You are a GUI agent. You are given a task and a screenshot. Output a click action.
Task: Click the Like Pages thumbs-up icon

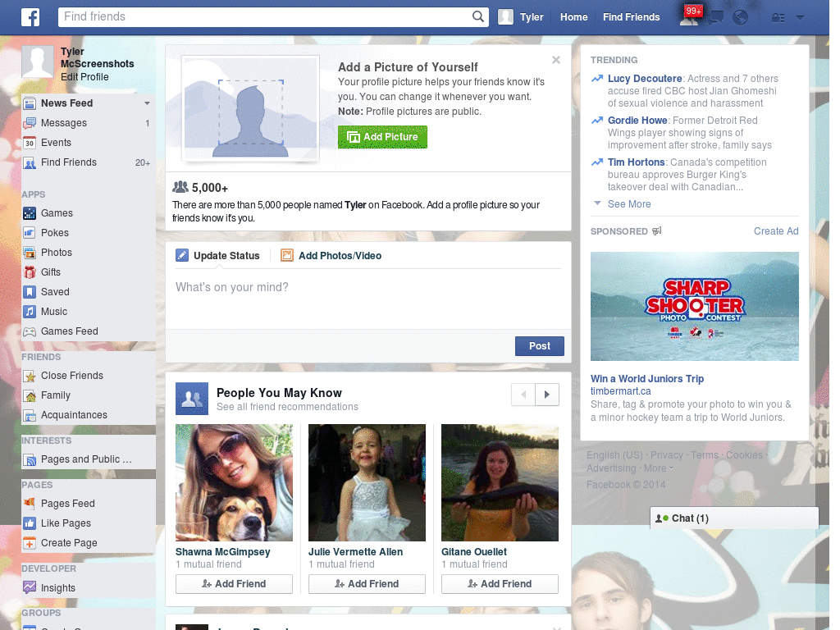point(30,523)
